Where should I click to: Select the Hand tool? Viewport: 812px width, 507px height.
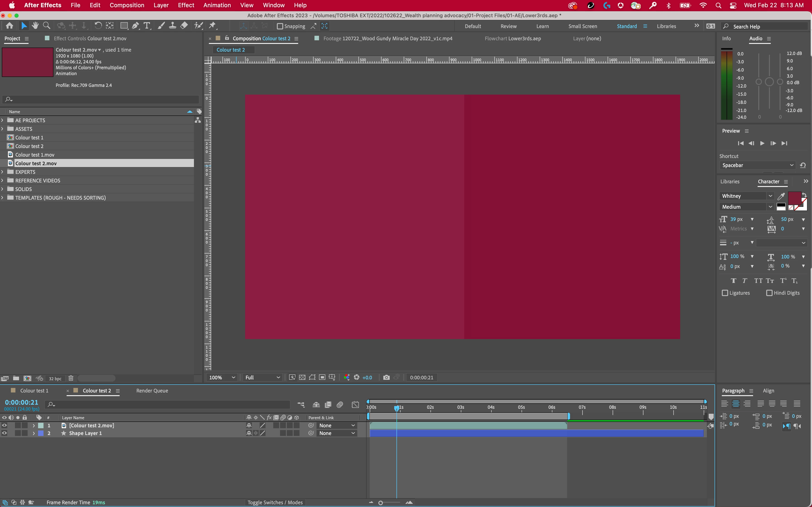click(35, 26)
